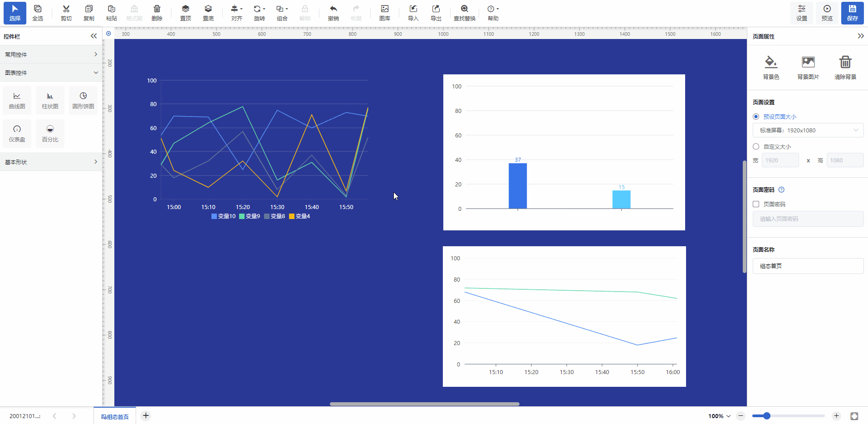Paste using the 粘贴 icon
This screenshot has width=868, height=424.
click(112, 13)
